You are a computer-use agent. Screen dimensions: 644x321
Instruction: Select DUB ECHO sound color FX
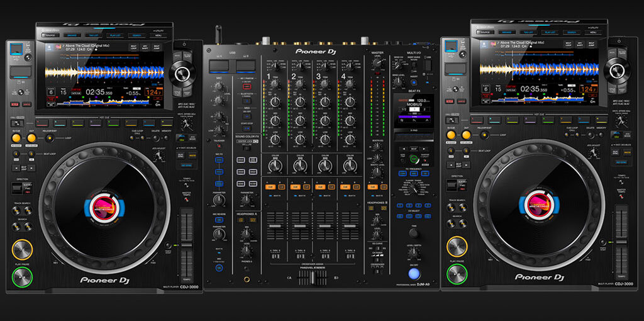(253, 160)
